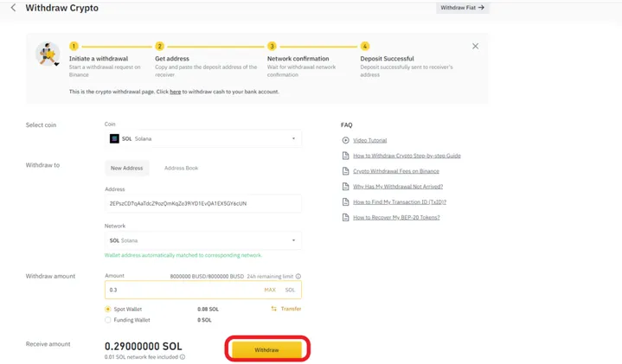
Task: Click document icon beside Step-by-step Guide
Action: [x=345, y=156]
